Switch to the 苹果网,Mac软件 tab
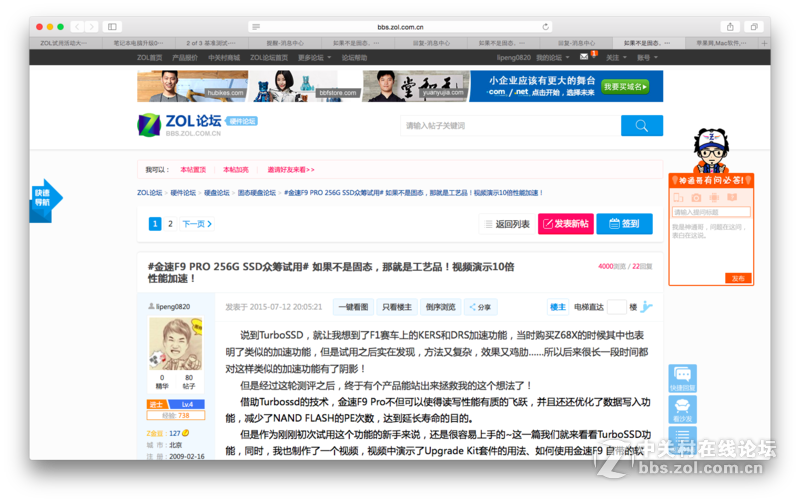 721,43
